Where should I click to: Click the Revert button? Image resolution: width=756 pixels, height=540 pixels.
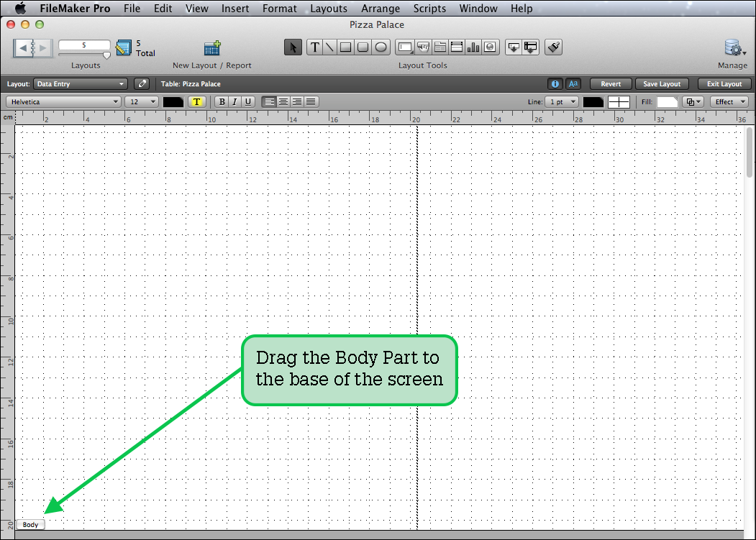pos(611,84)
